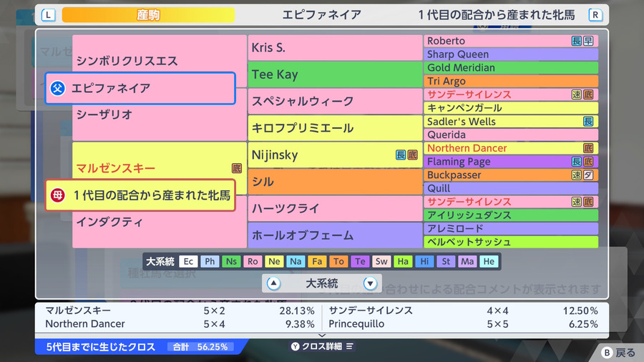644x362 pixels.
Task: Select スペシャルウィーク in the pedigree
Action: [335, 101]
